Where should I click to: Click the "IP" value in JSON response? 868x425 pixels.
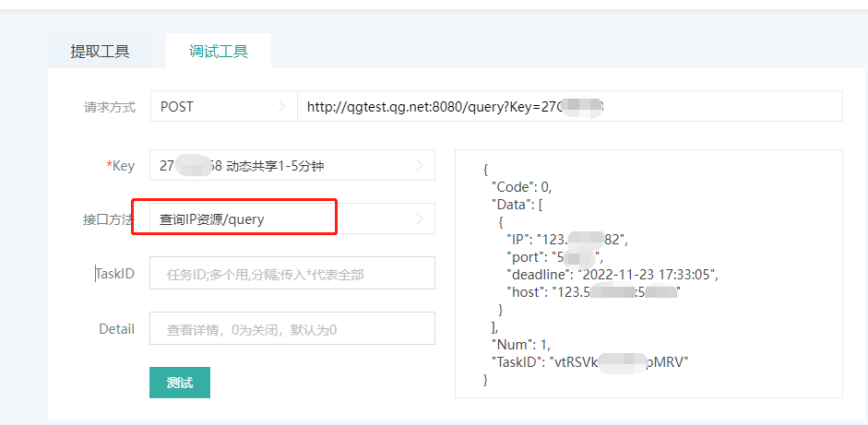[581, 240]
